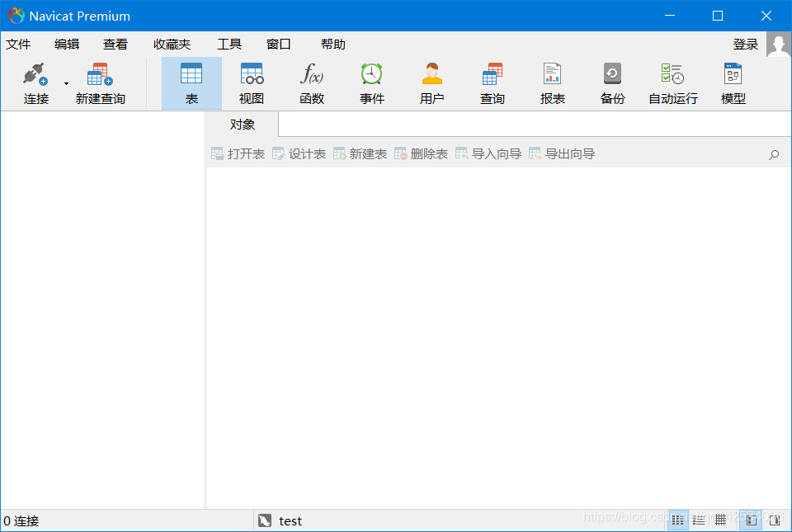Switch to detail list view in status bar

pos(699,520)
